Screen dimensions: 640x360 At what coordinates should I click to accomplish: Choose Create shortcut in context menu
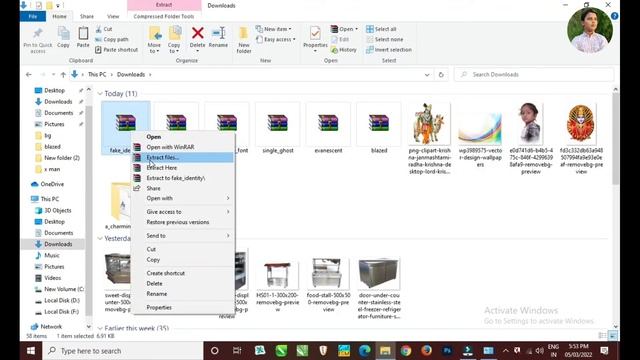(x=183, y=273)
